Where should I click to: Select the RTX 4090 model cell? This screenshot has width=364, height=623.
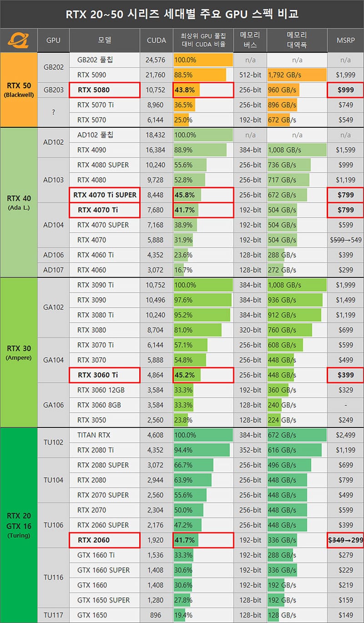click(104, 150)
